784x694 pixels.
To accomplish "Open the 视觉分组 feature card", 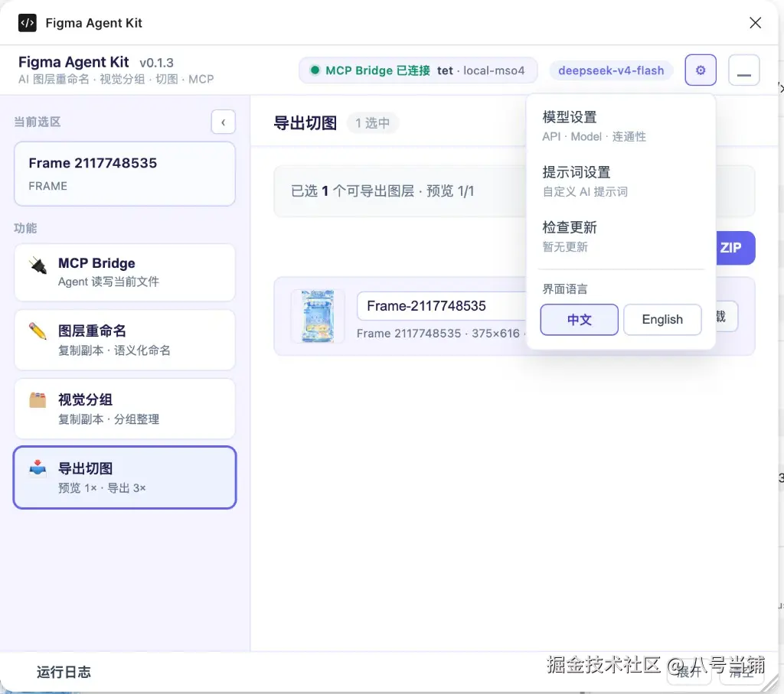I will coord(125,409).
